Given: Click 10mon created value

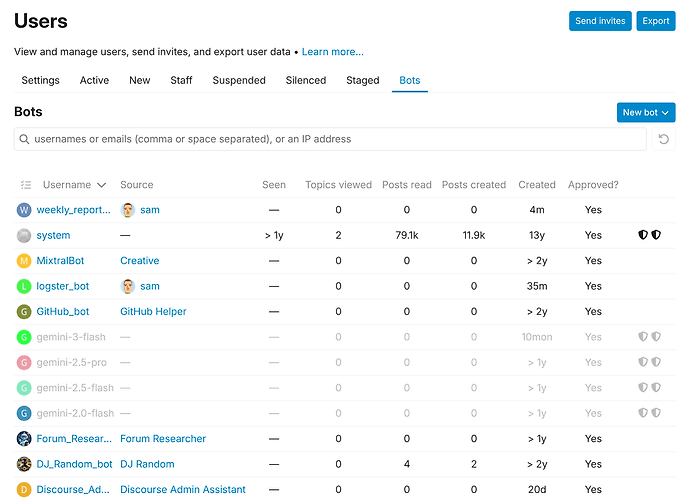Looking at the screenshot, I should click(537, 337).
